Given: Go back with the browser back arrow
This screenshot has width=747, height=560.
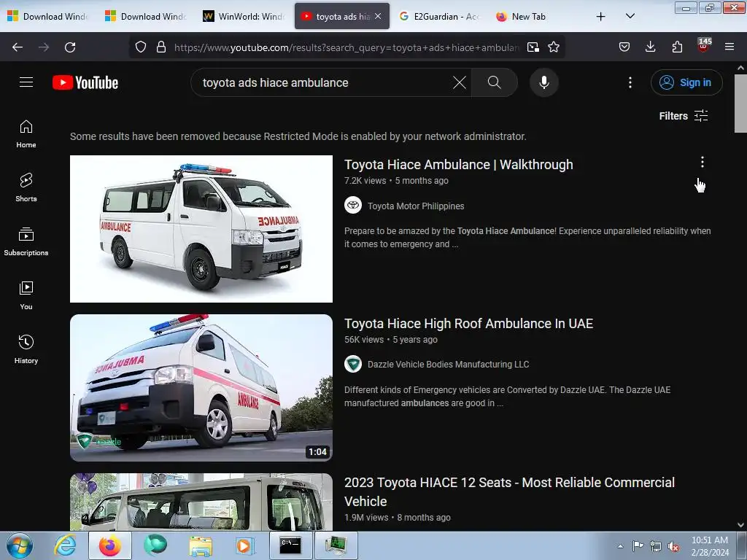Looking at the screenshot, I should click(18, 47).
